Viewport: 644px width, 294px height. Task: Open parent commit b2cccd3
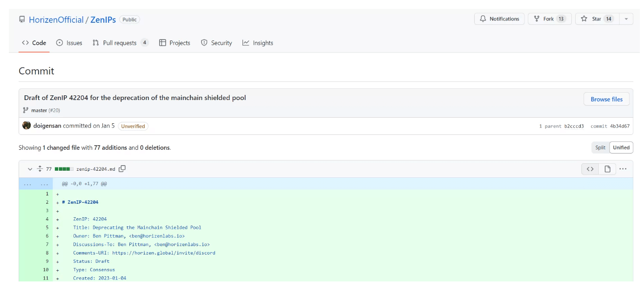574,126
